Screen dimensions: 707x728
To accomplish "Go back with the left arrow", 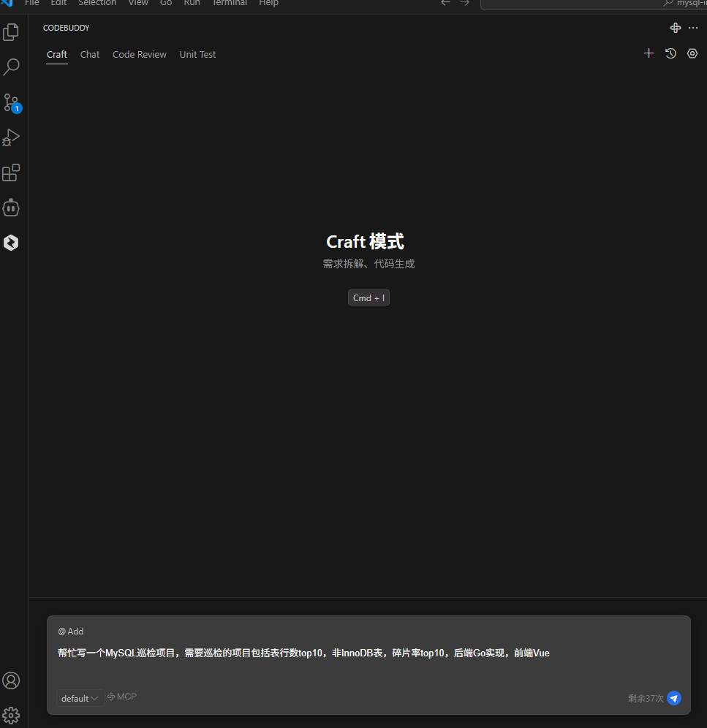I will coord(445,3).
